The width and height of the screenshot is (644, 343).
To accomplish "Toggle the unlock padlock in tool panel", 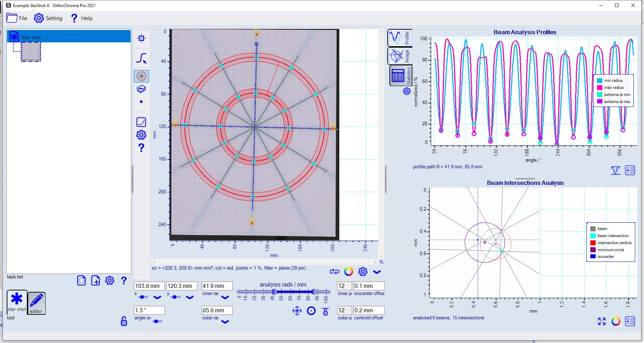I will click(124, 321).
